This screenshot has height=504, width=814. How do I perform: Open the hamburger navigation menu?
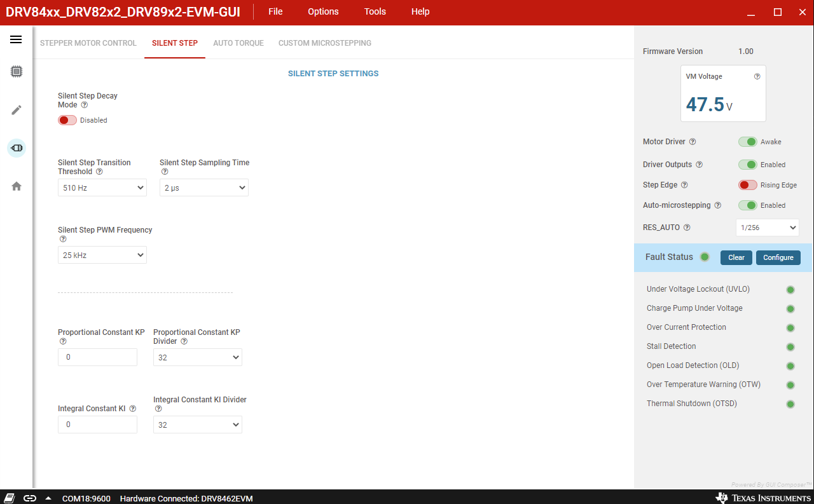[x=16, y=39]
